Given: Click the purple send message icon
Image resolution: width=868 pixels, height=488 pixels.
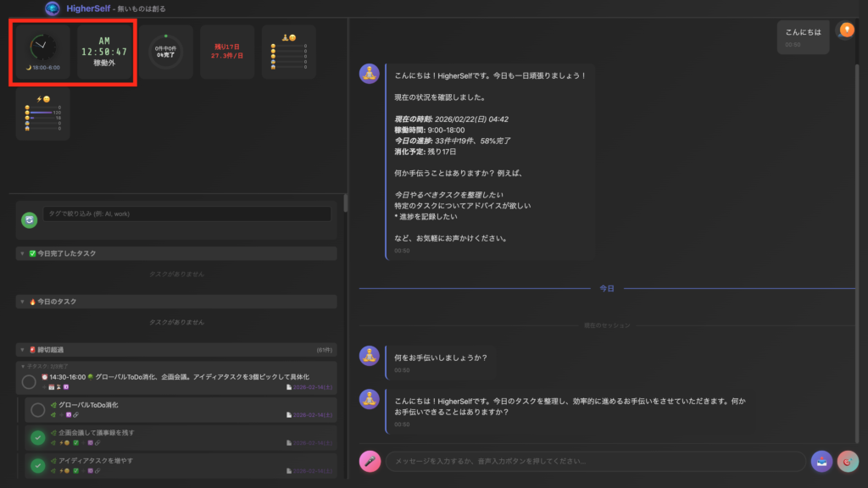Looking at the screenshot, I should click(x=821, y=461).
